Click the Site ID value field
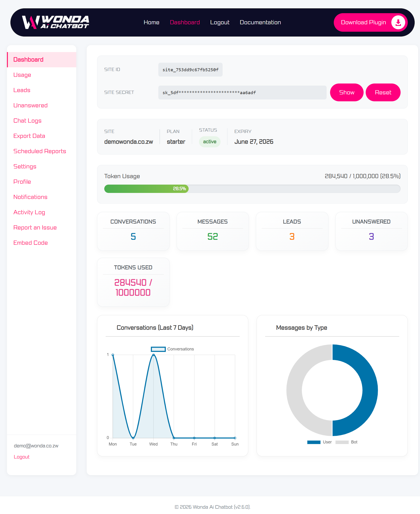 point(190,70)
